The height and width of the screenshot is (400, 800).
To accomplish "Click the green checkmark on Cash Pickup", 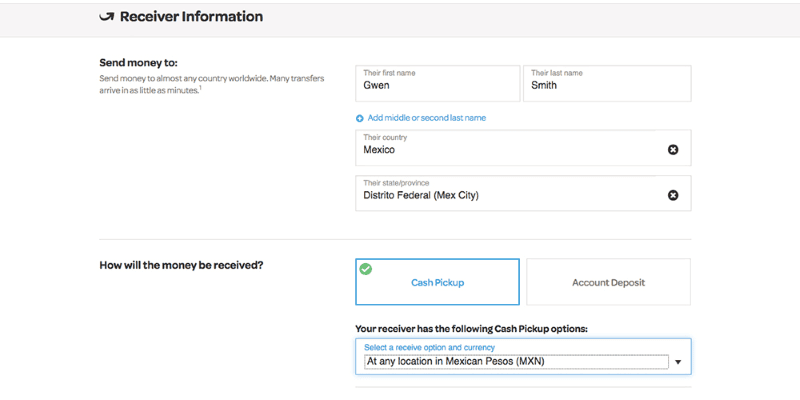I will tap(366, 269).
